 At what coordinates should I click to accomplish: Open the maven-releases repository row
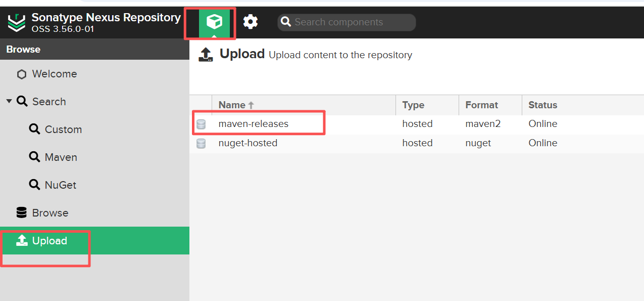tap(417, 124)
